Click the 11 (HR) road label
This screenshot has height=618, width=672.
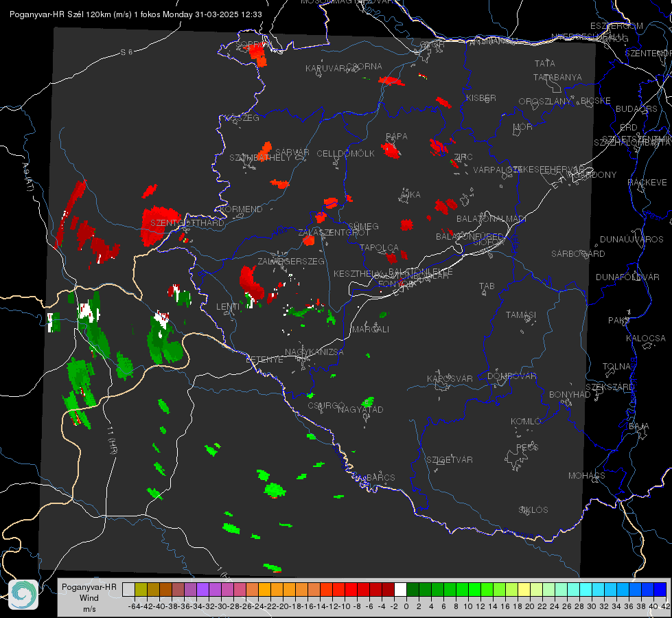(x=112, y=441)
